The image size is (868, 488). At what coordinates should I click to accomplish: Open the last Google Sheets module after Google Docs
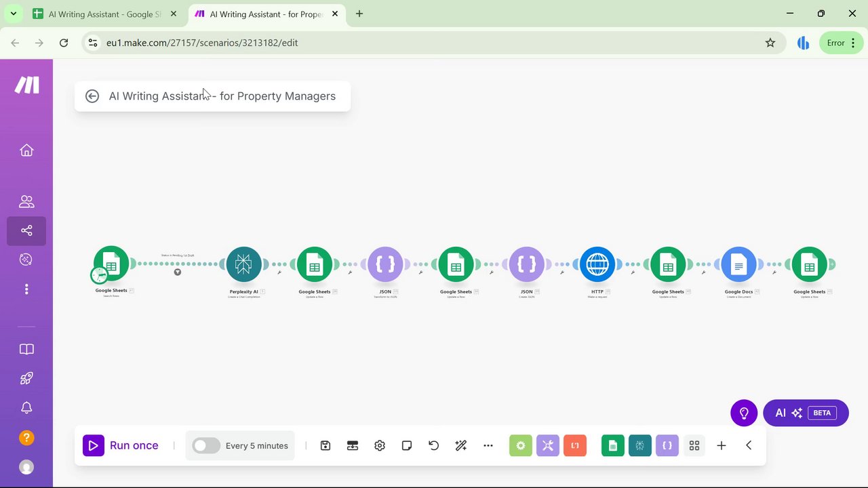coord(810,264)
